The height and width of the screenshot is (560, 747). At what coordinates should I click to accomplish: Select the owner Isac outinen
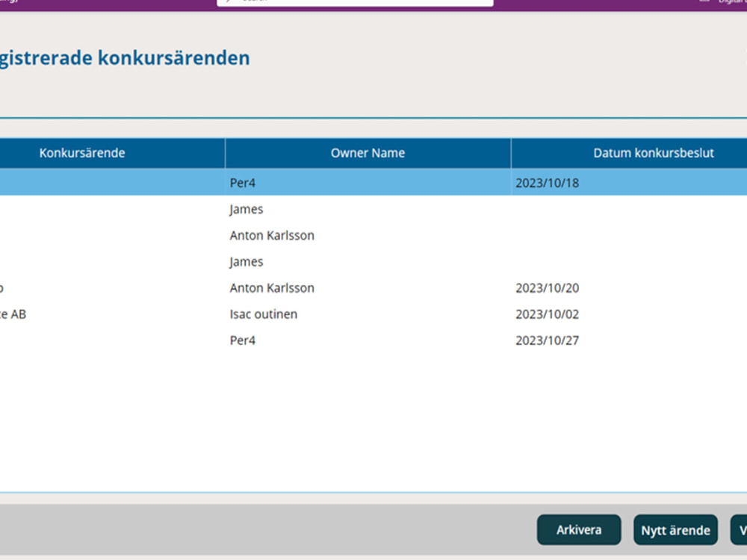pos(264,314)
